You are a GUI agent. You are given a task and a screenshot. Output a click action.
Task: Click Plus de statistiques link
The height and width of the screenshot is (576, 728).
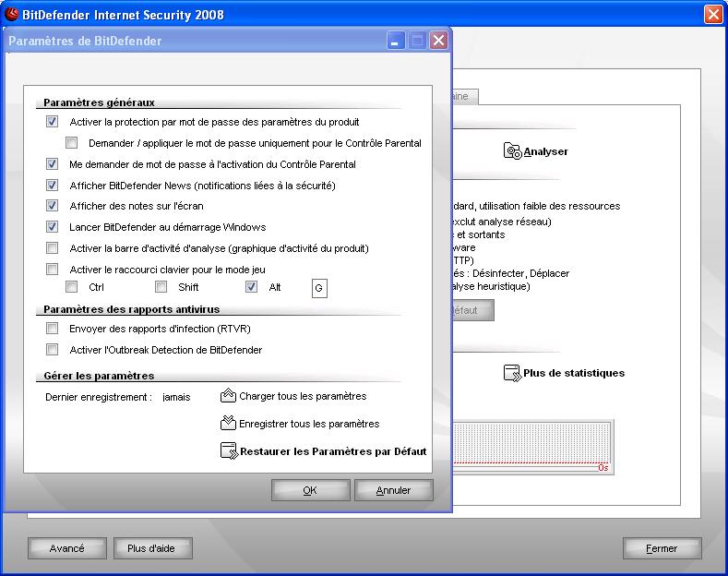click(x=574, y=373)
